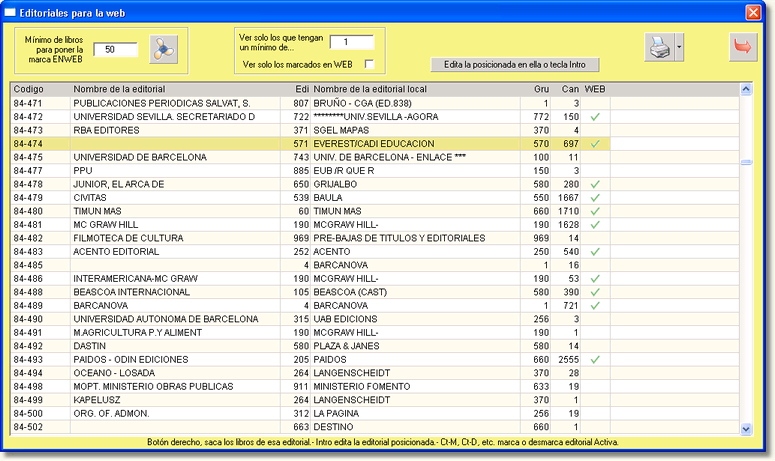Click the 'un mínimo de' input field with 1
The image size is (775, 461).
tap(352, 42)
